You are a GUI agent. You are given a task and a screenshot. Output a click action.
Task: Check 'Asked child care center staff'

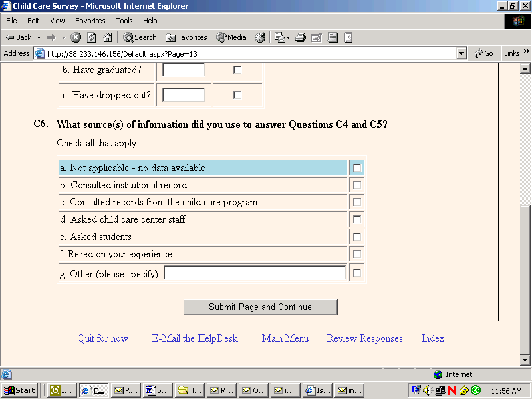(357, 219)
